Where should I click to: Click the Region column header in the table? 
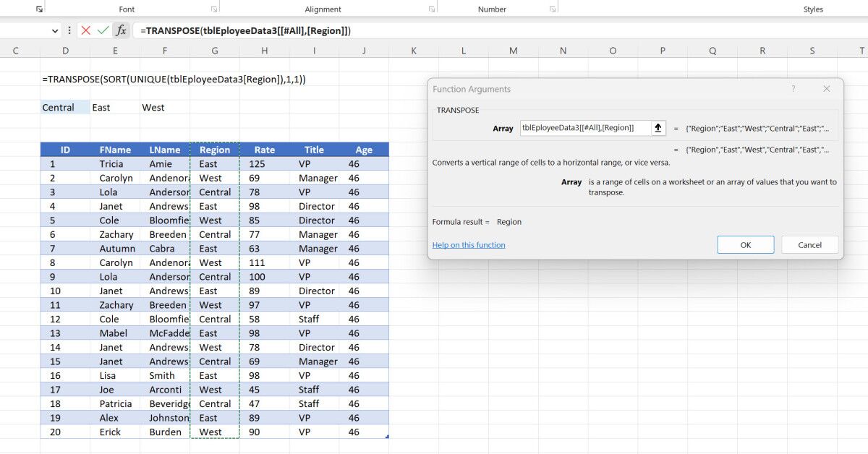(x=214, y=150)
